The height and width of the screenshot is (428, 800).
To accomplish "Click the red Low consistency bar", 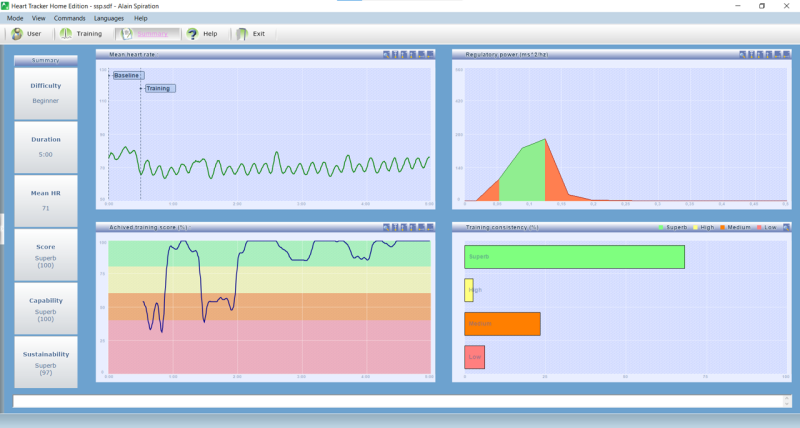I will [x=474, y=357].
